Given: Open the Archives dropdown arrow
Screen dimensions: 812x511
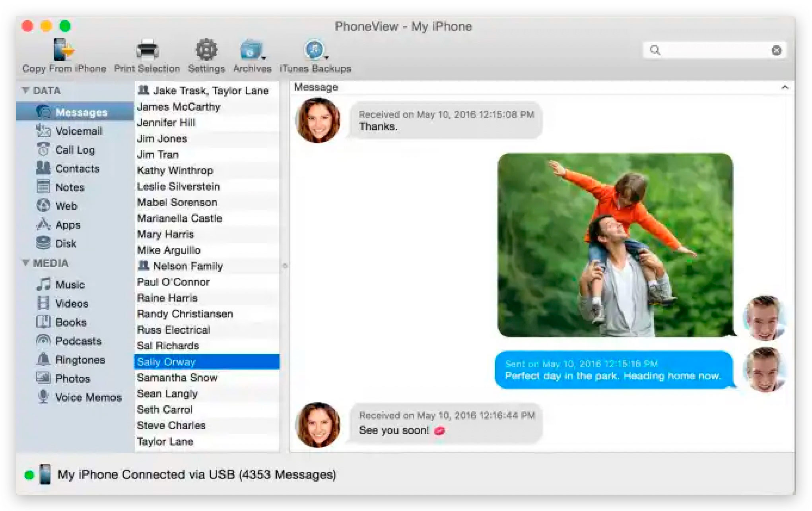Looking at the screenshot, I should [x=264, y=58].
